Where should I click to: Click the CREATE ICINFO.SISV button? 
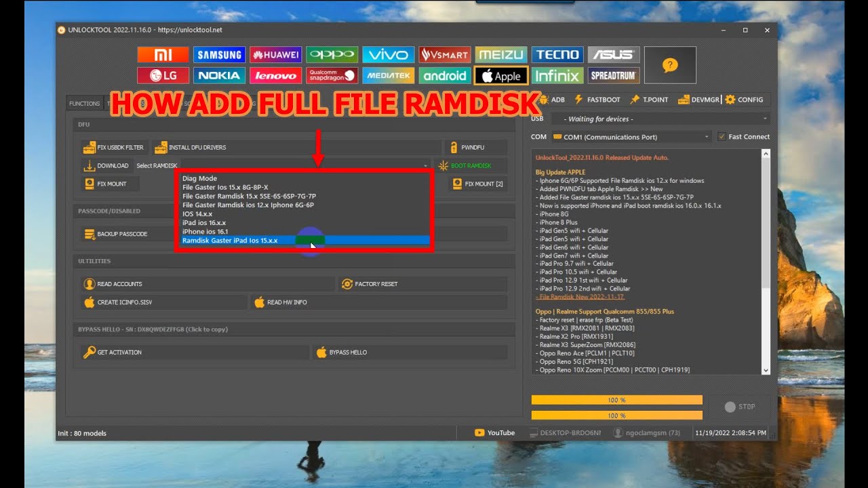tap(163, 302)
